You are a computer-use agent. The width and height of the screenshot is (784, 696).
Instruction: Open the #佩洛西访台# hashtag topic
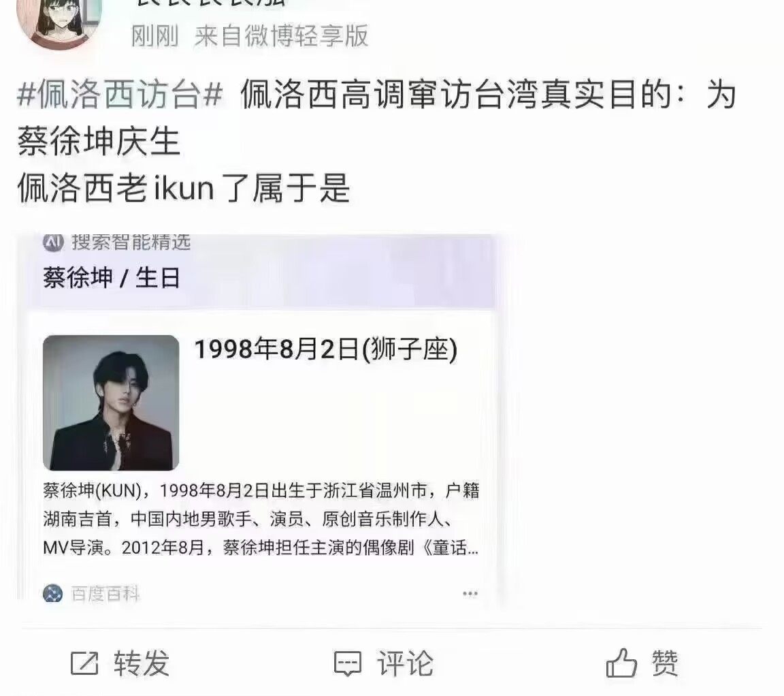click(x=120, y=95)
